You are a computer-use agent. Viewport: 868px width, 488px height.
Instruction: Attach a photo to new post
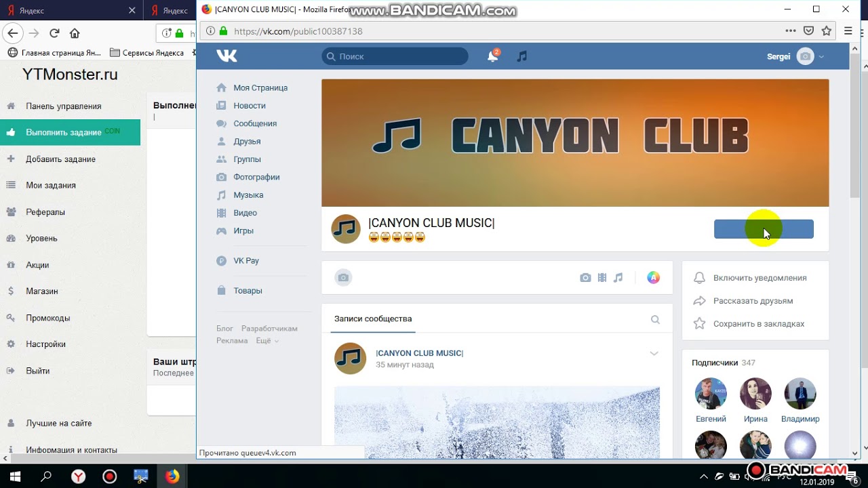[x=585, y=278]
